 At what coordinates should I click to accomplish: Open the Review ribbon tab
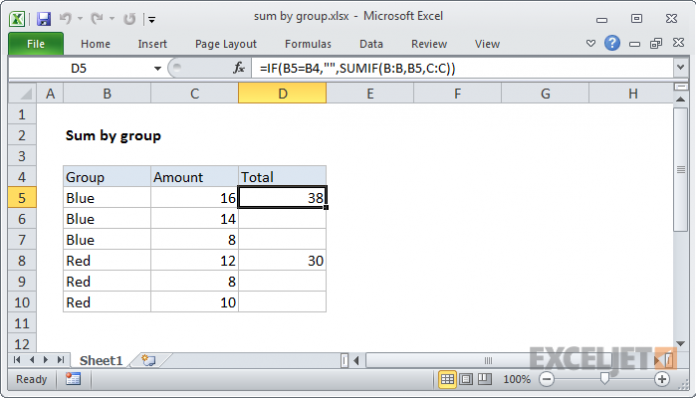[x=429, y=44]
